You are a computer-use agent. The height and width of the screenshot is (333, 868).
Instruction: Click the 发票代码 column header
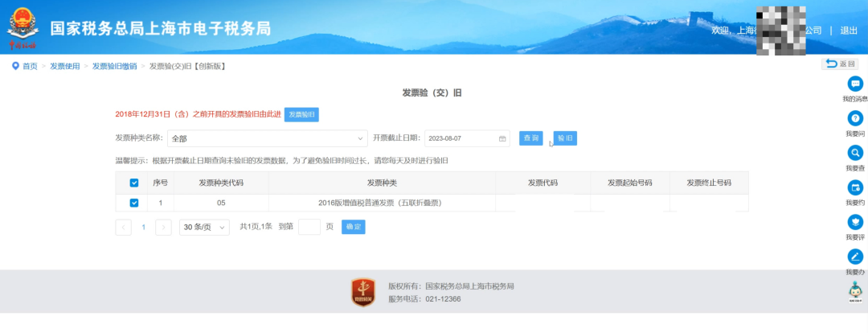[542, 183]
